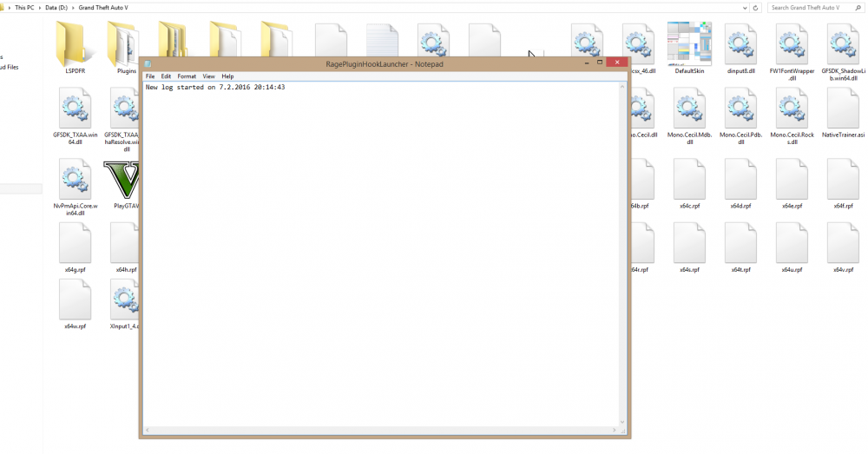Screen dimensions: 868x454
Task: Click Data (D:) in the address breadcrumb
Action: [x=56, y=8]
